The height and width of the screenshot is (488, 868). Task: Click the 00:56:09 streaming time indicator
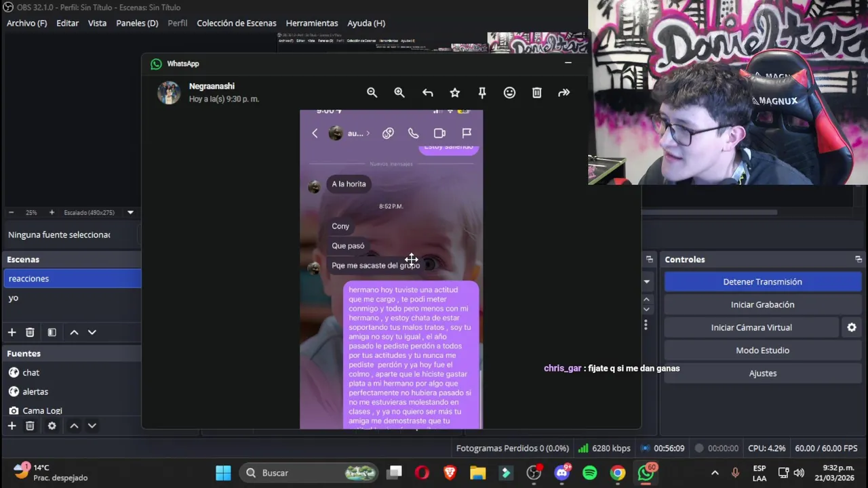(x=663, y=448)
